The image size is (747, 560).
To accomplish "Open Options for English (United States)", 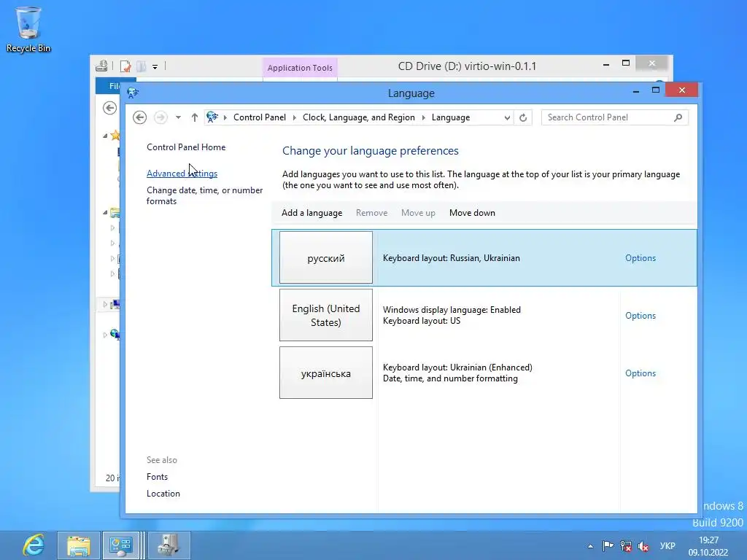I will click(x=640, y=316).
